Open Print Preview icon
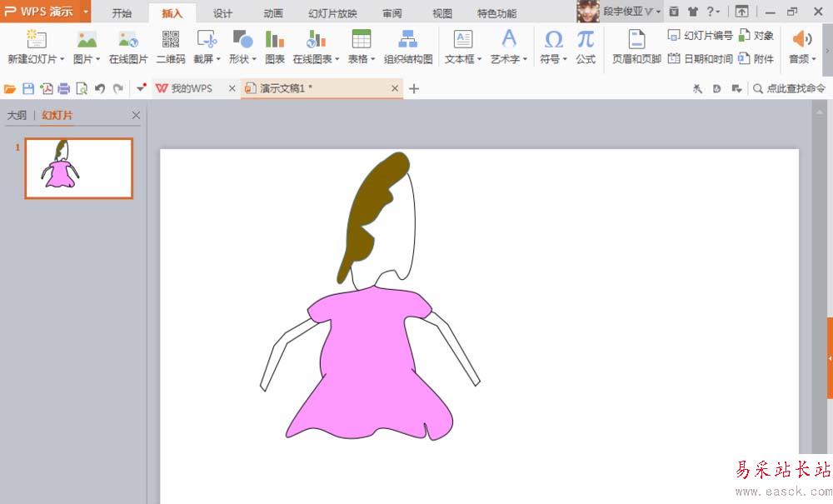 pyautogui.click(x=82, y=88)
